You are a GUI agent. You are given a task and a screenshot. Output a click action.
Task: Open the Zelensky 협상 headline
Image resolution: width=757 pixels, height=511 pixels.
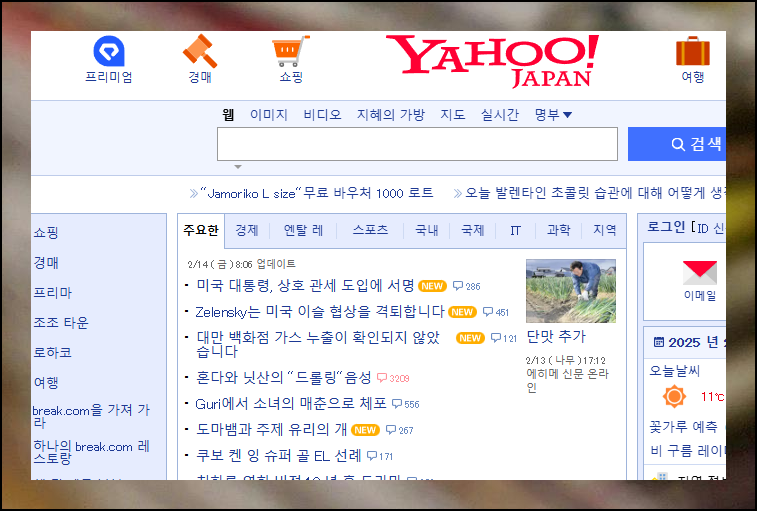click(320, 312)
